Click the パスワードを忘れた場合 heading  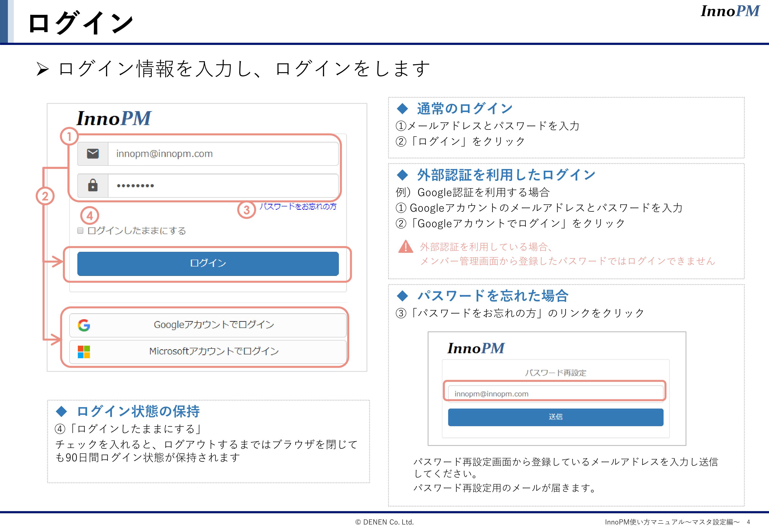[x=493, y=296]
